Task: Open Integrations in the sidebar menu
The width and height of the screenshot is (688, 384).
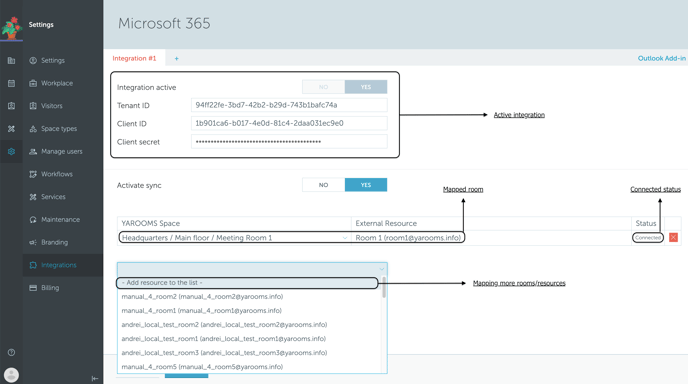Action: pyautogui.click(x=59, y=265)
